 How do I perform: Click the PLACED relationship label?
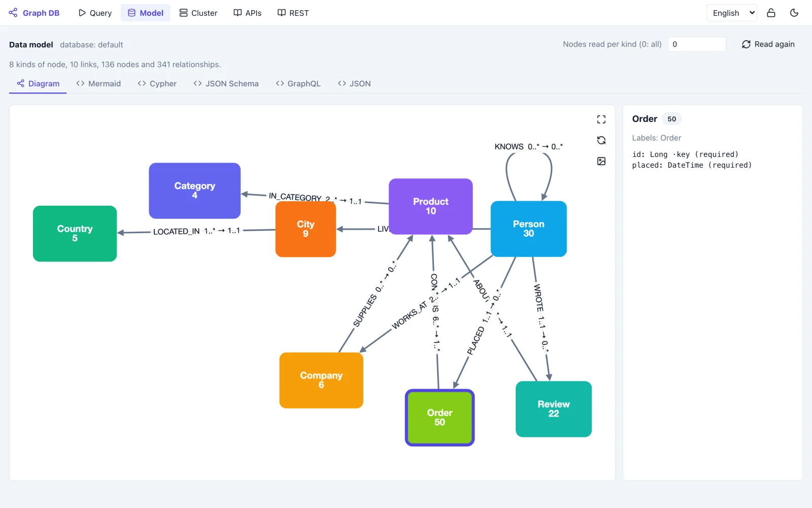point(484,322)
